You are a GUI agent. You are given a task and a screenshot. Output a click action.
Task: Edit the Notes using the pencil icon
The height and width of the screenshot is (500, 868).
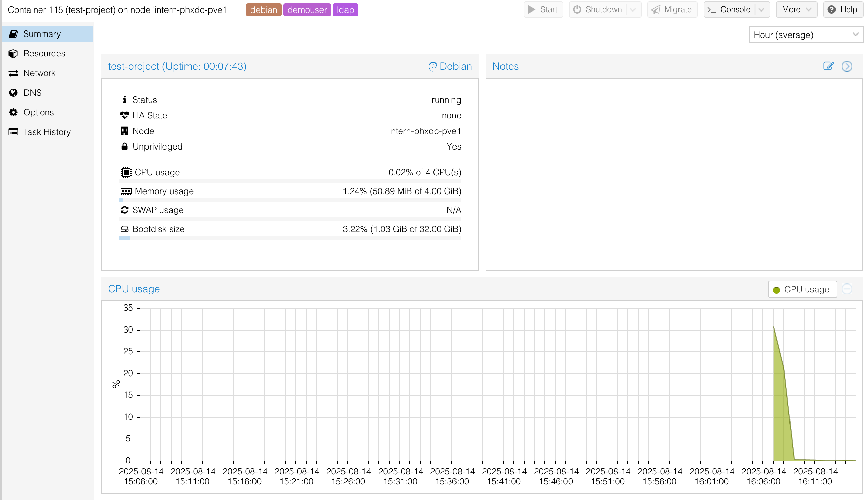pos(828,66)
